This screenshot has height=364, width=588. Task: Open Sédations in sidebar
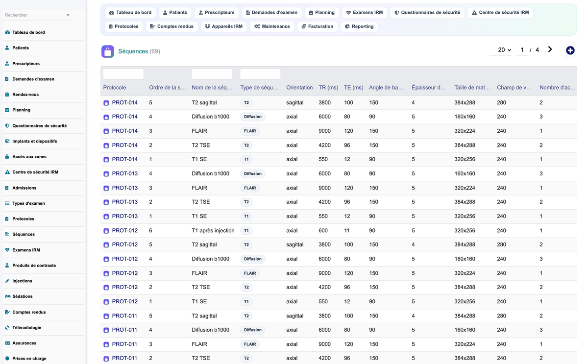(23, 296)
